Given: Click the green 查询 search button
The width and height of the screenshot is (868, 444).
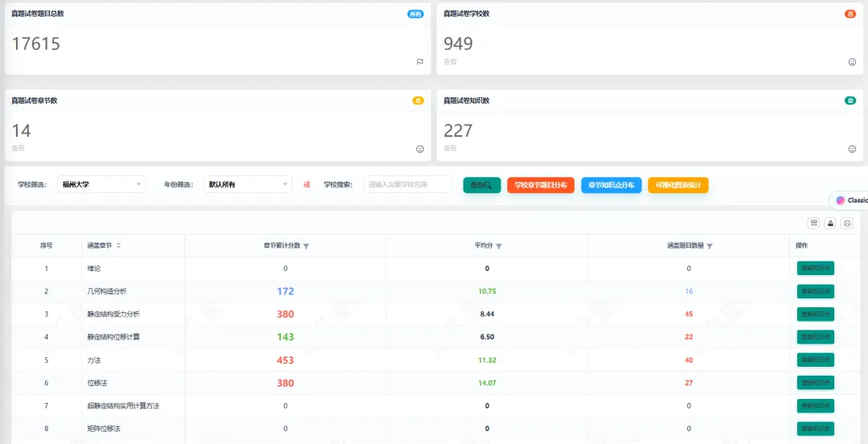Looking at the screenshot, I should pyautogui.click(x=482, y=185).
